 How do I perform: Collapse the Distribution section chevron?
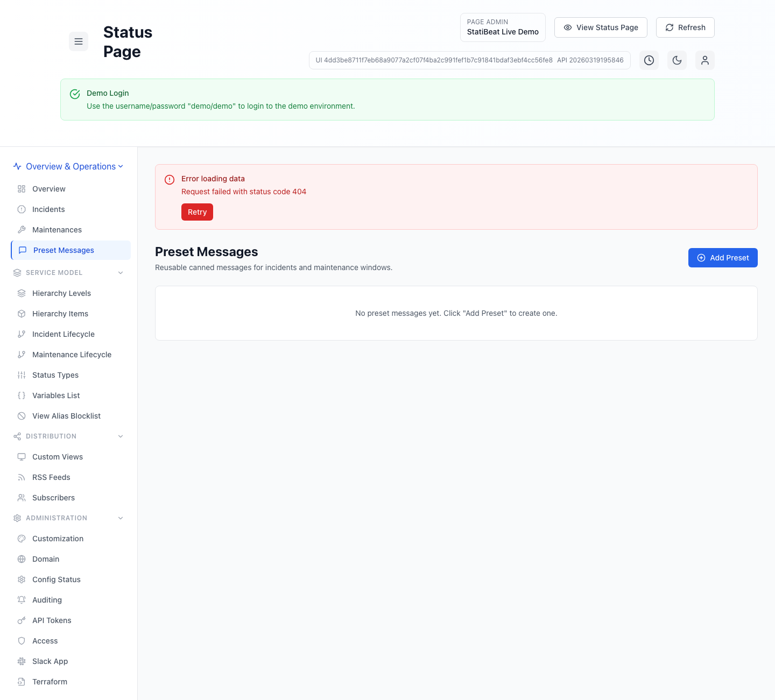tap(121, 436)
